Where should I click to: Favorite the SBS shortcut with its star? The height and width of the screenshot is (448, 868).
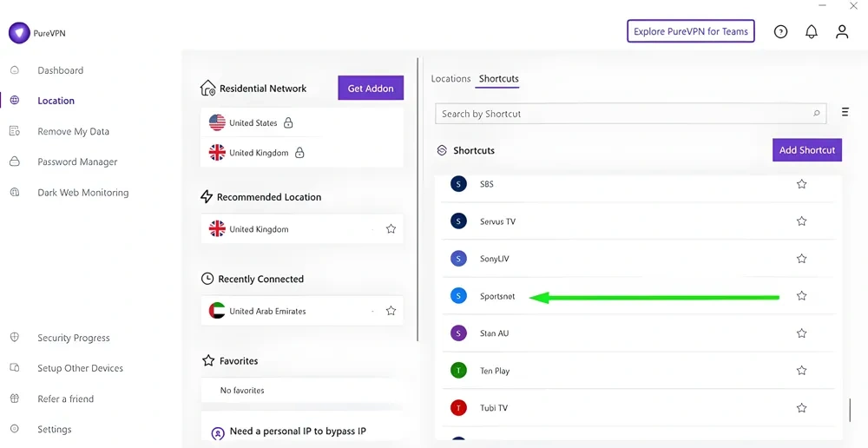coord(801,184)
